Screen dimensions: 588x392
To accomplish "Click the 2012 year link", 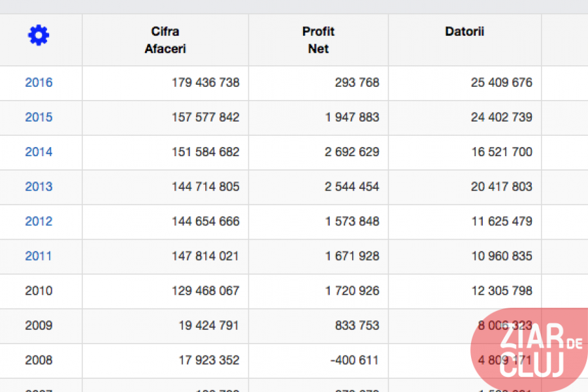I will [x=39, y=221].
